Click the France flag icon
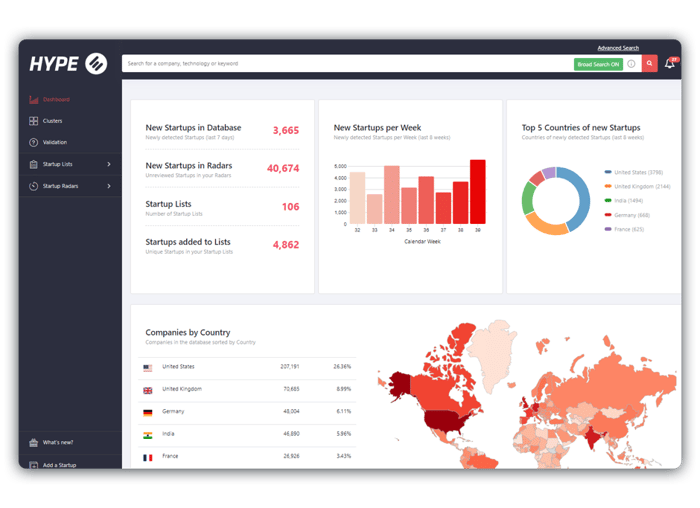The image size is (700, 508). pos(148,458)
